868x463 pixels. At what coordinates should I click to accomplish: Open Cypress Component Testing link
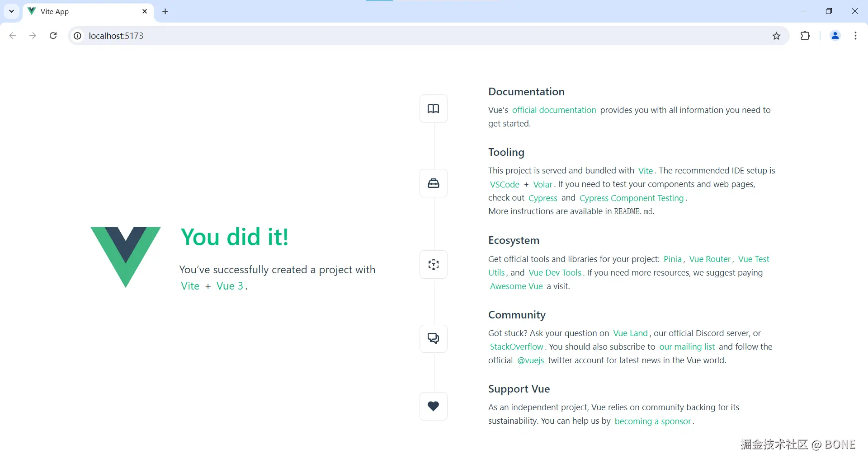[x=632, y=198]
